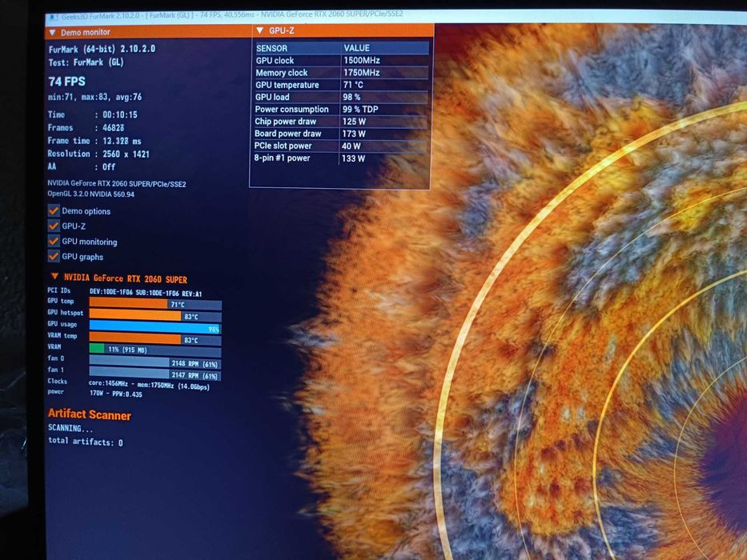Click the Clocks core:1456MHz line

click(x=129, y=386)
